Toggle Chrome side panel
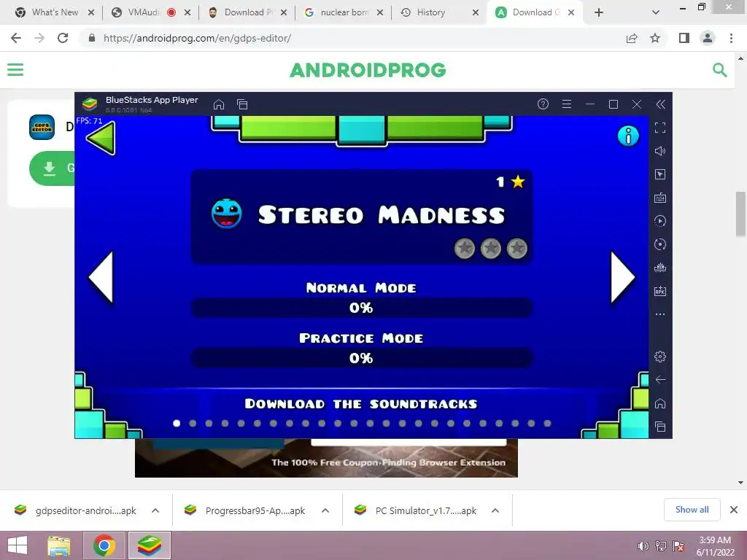The width and height of the screenshot is (747, 560). coord(684,38)
